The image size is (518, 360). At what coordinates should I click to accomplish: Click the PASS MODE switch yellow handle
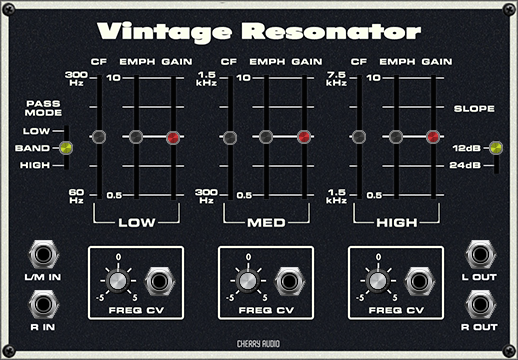66,148
